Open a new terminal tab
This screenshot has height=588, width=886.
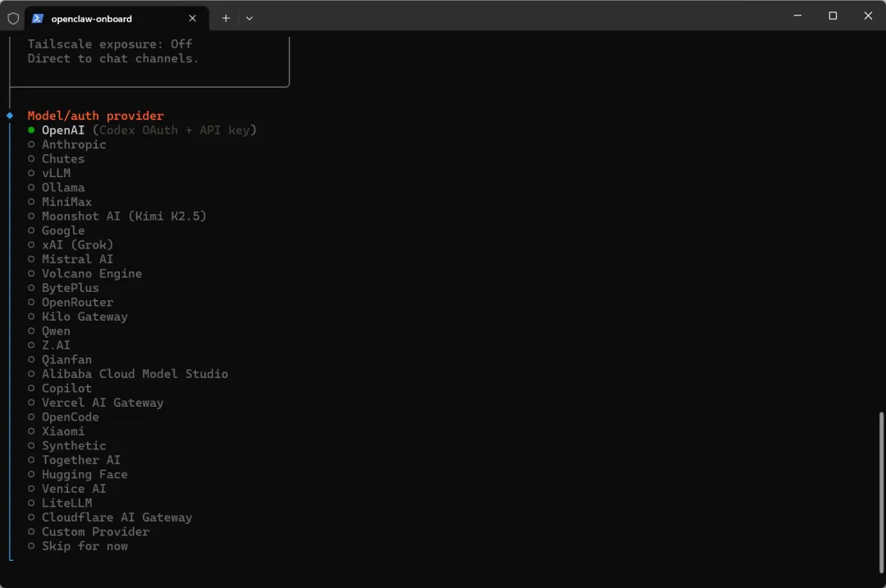pos(226,19)
